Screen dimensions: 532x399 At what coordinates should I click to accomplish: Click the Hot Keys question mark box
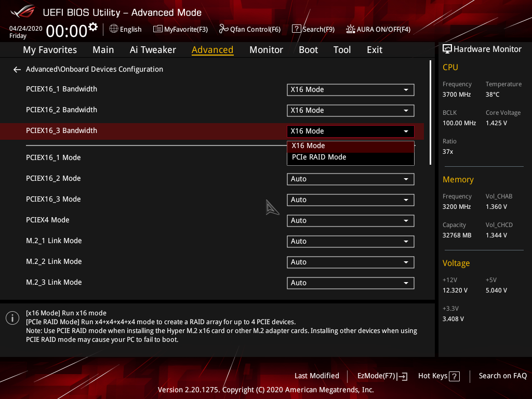tap(454, 376)
